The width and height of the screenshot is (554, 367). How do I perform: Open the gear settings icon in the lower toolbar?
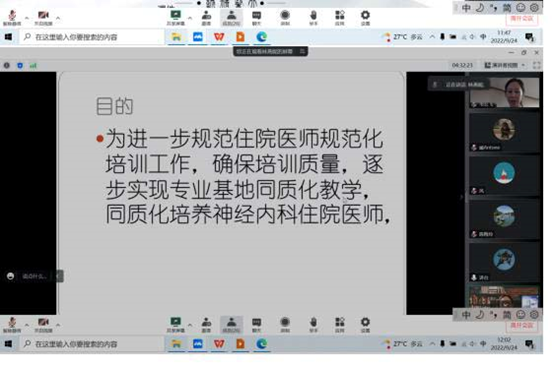pos(365,324)
